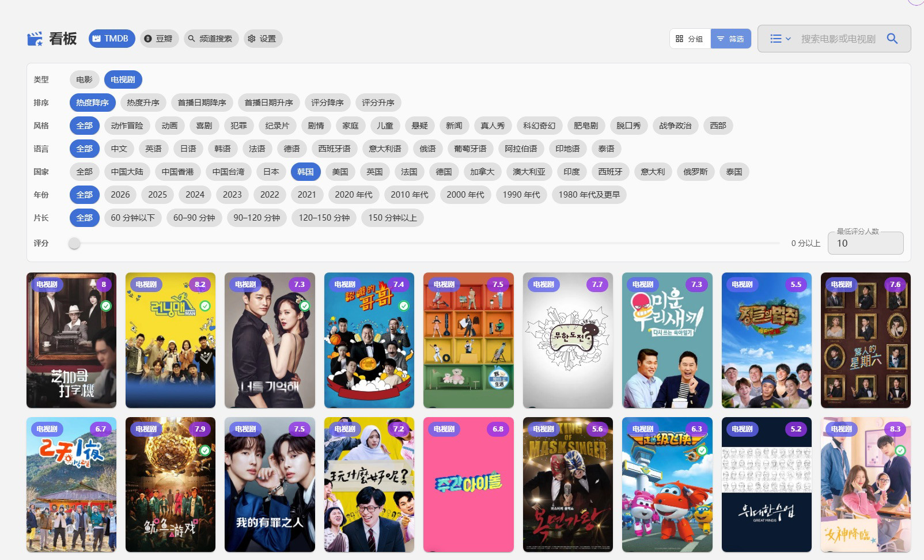Screen dimensions: 924x560
Task: Click the clapperboard logo next to 看板
Action: pyautogui.click(x=35, y=39)
